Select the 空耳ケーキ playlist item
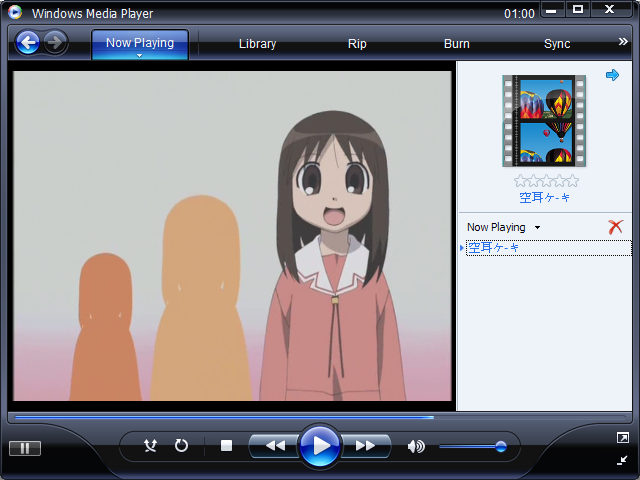This screenshot has height=480, width=640. click(548, 248)
